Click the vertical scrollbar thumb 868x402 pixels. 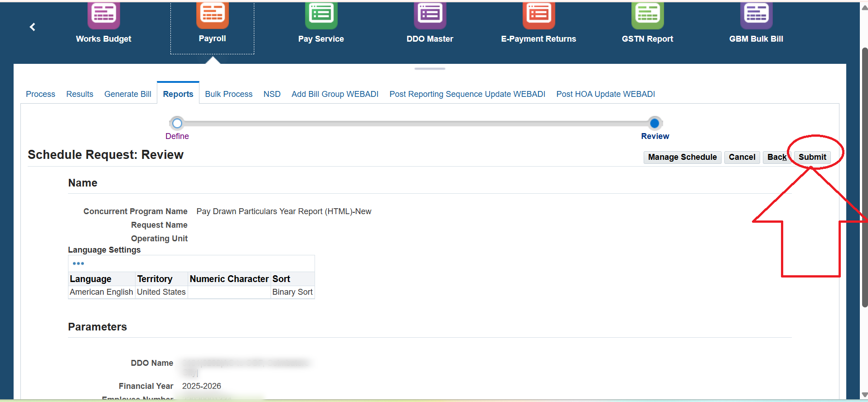pos(864,177)
